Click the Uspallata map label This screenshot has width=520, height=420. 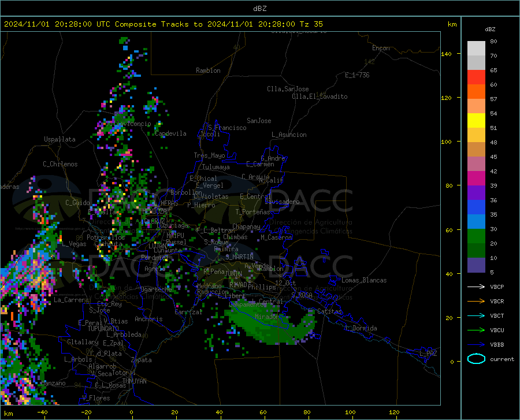pyautogui.click(x=60, y=139)
